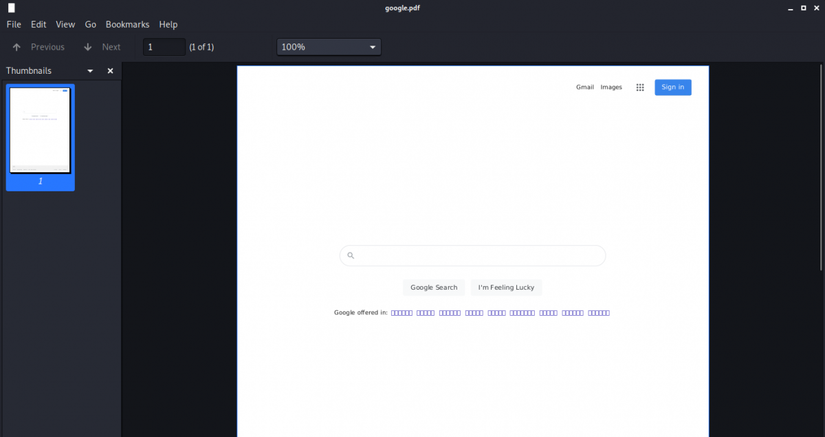Open the Edit menu

point(38,25)
